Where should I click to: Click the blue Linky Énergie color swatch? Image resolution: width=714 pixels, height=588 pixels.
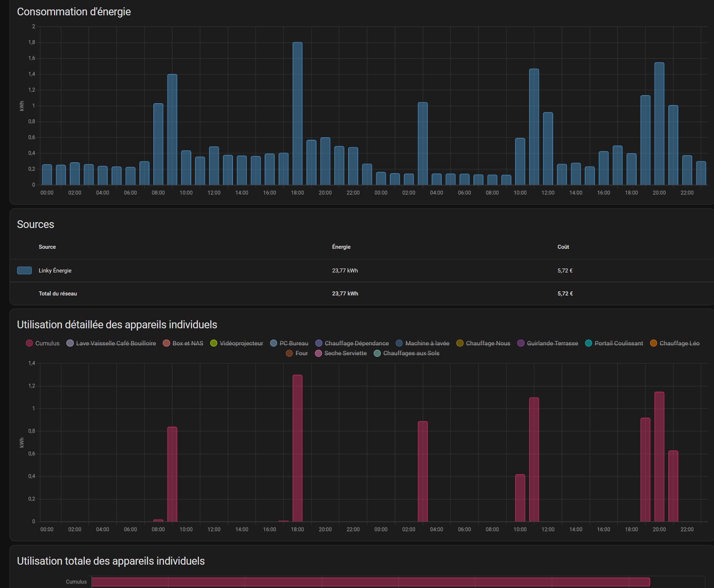point(24,270)
